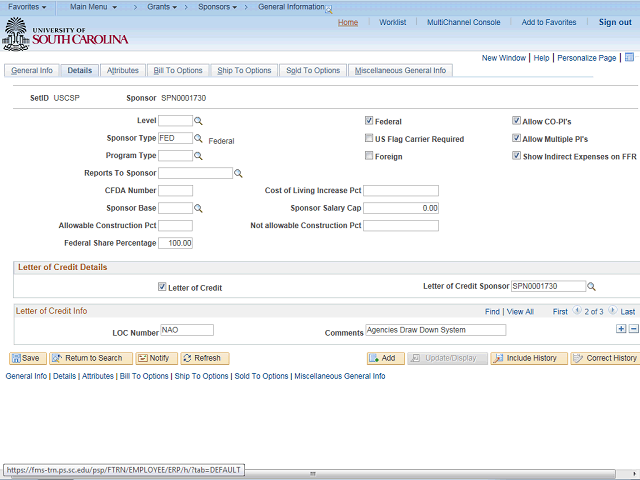Open the Favorites dropdown menu
Image resolution: width=640 pixels, height=480 pixels.
tap(27, 7)
